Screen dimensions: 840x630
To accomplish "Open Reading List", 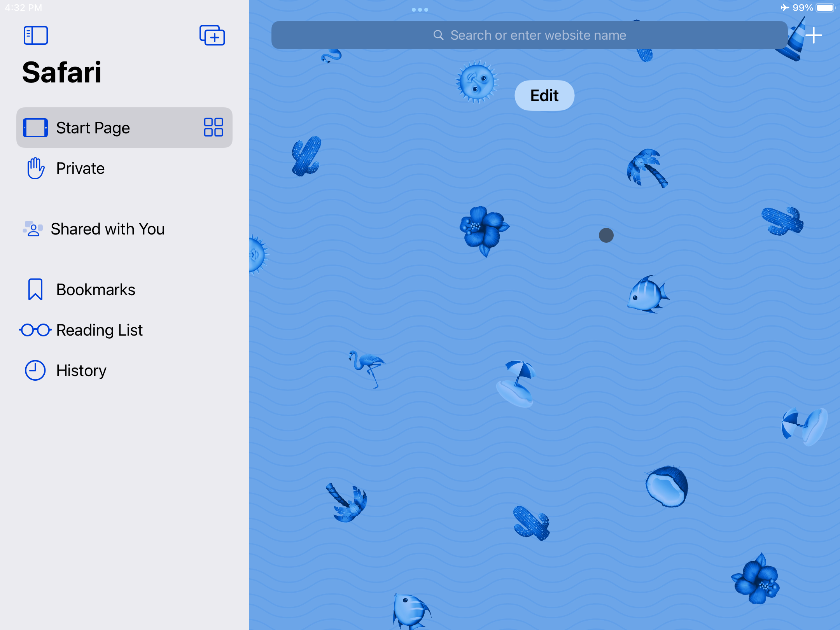I will coord(124,330).
